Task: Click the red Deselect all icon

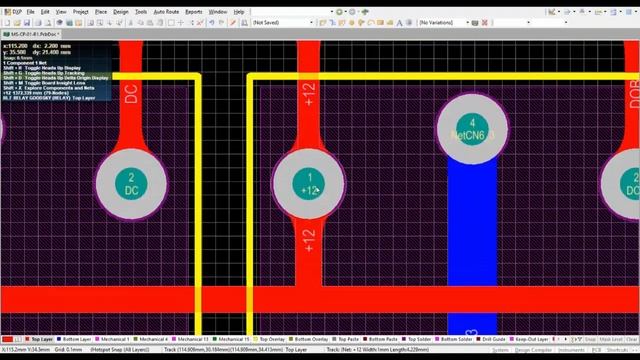Action: pos(200,23)
